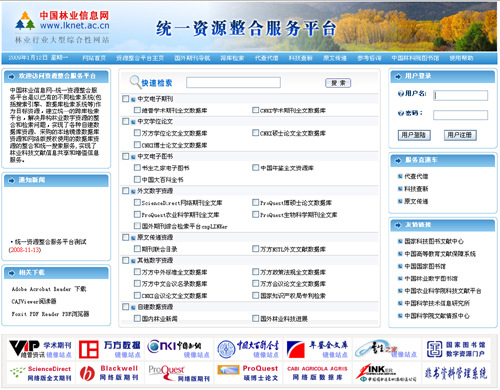500x390 pixels.
Task: Open the Blackwell 网络版期刊 logo
Action: 110,373
